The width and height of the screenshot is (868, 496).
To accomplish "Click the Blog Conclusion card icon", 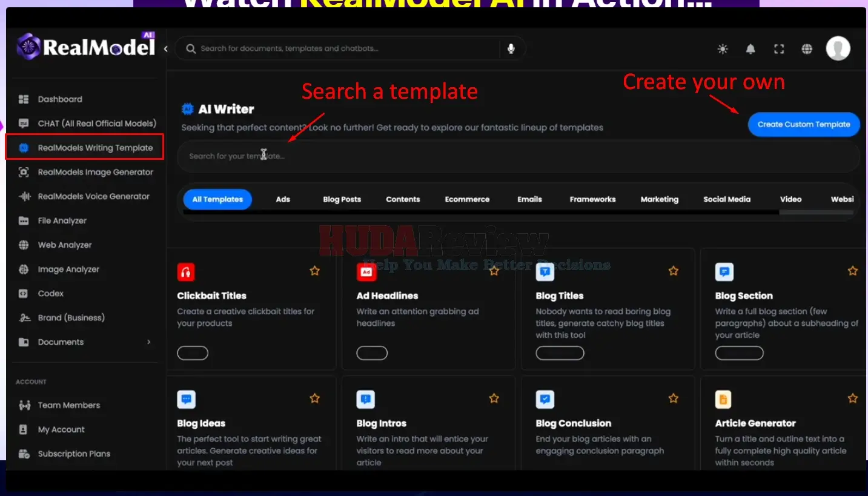I will click(545, 399).
